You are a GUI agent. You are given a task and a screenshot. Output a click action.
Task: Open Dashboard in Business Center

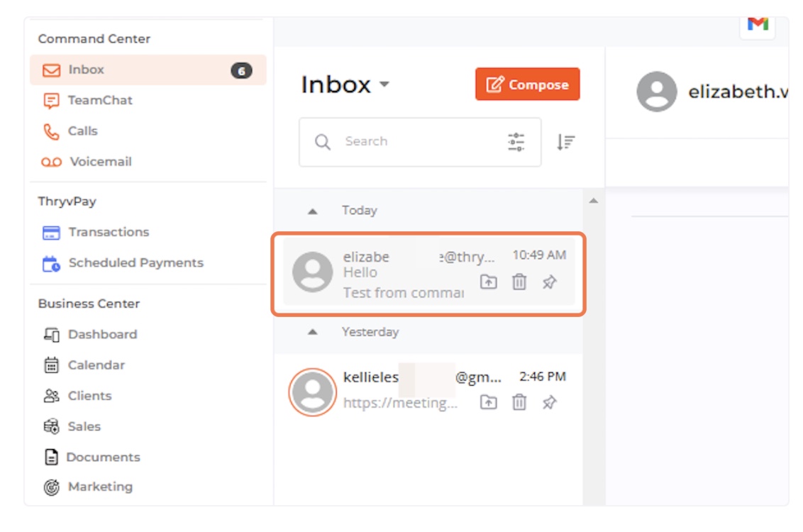tap(102, 334)
